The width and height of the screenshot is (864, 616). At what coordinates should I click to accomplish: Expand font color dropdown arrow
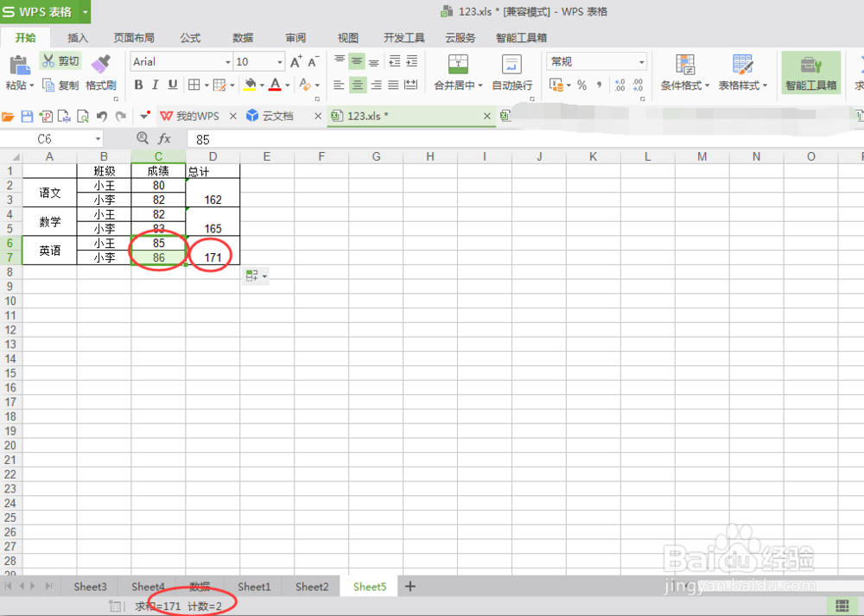point(287,86)
